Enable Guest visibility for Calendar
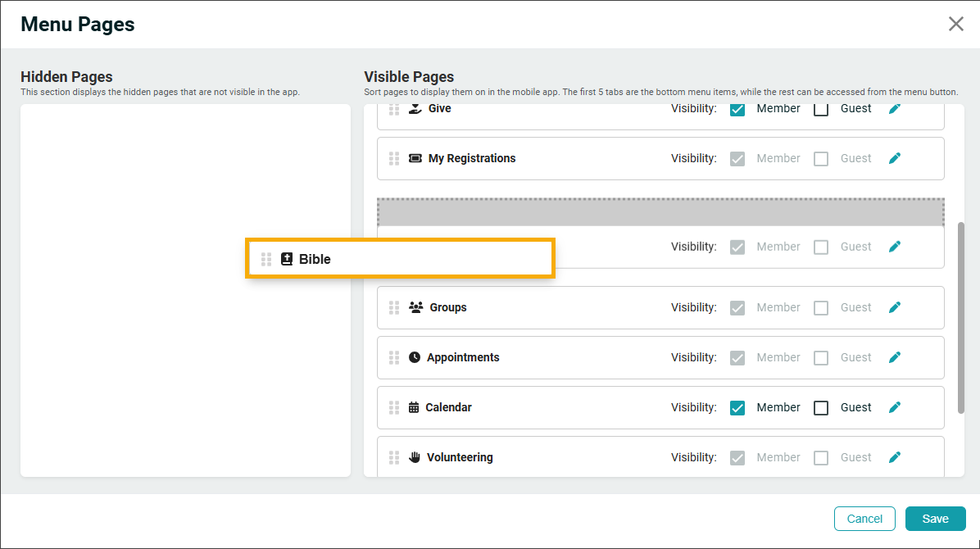This screenshot has width=980, height=549. tap(821, 408)
